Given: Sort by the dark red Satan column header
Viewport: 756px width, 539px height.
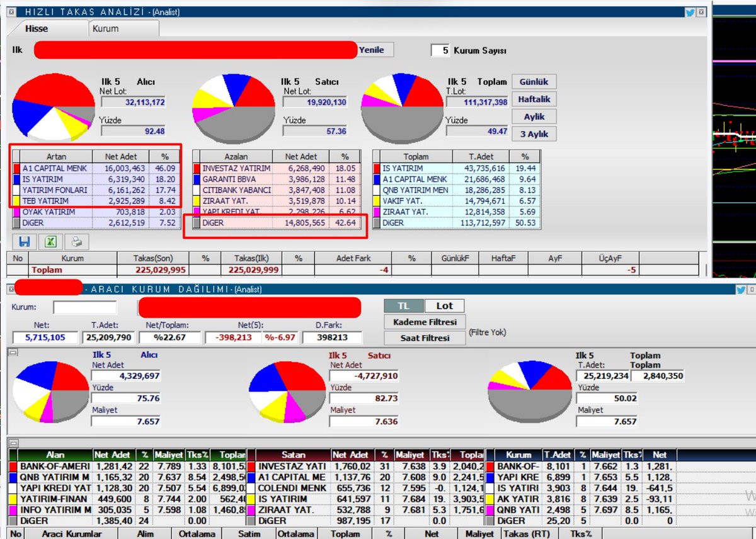Looking at the screenshot, I should [x=294, y=454].
